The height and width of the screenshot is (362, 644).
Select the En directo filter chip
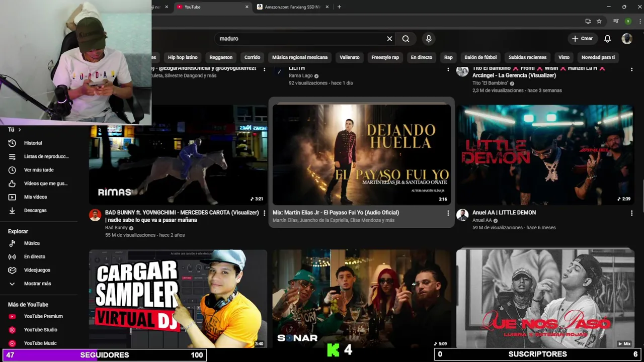click(x=422, y=57)
